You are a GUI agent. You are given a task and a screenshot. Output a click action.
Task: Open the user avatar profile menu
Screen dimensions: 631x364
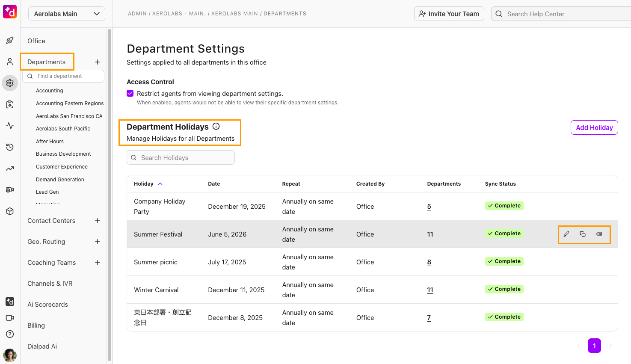10,355
